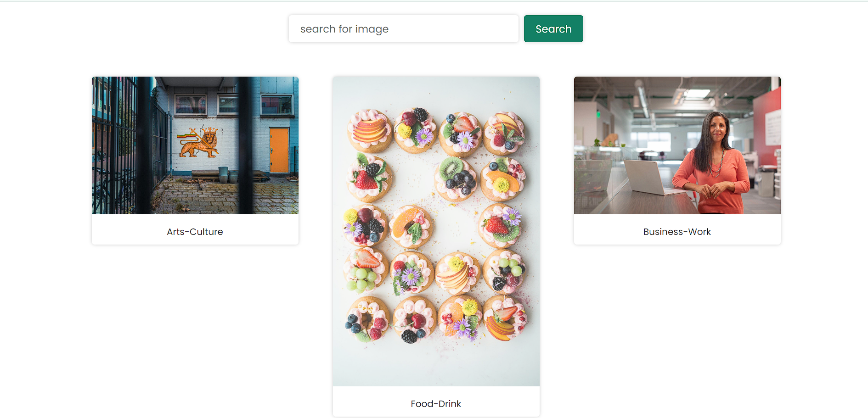
Task: Open the Business-Work photo thumbnail
Action: [677, 145]
